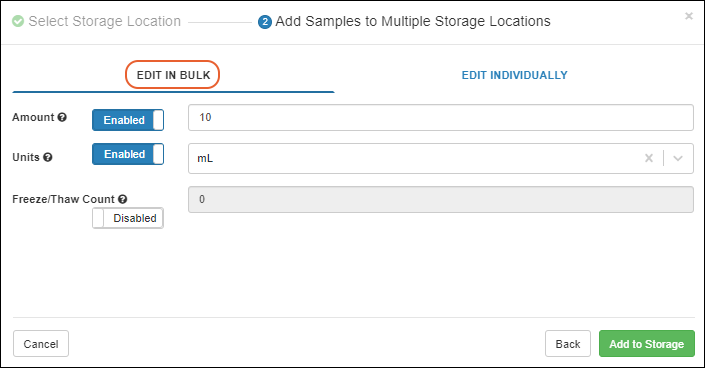Toggle the Amount Enabled switch
Screen dimensions: 705x368
[x=128, y=120]
